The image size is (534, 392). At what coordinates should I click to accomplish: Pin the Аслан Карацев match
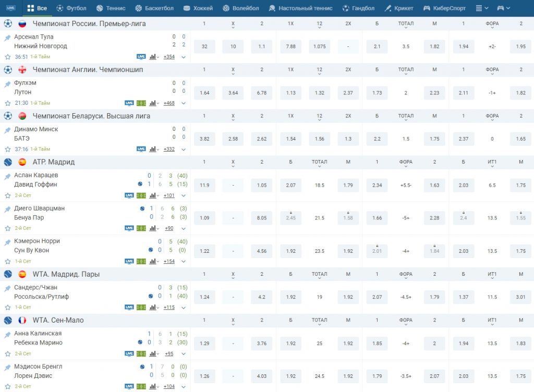click(x=7, y=177)
